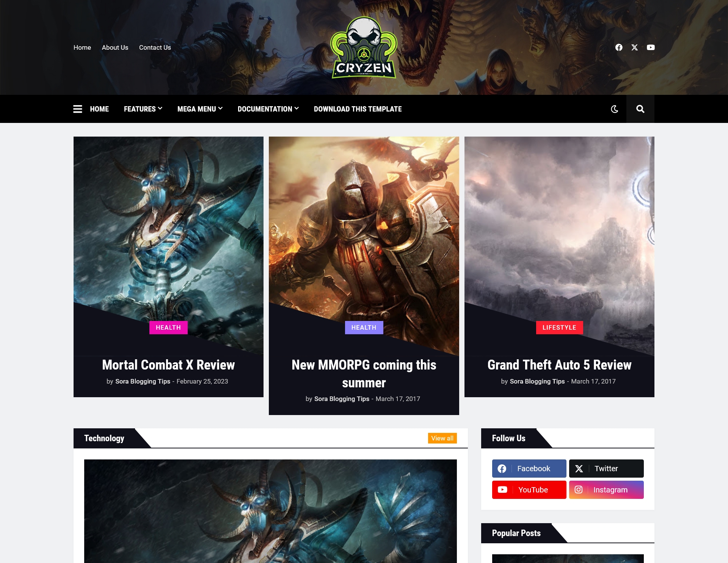The width and height of the screenshot is (728, 563).
Task: Click Facebook follow toggle button
Action: click(x=529, y=469)
